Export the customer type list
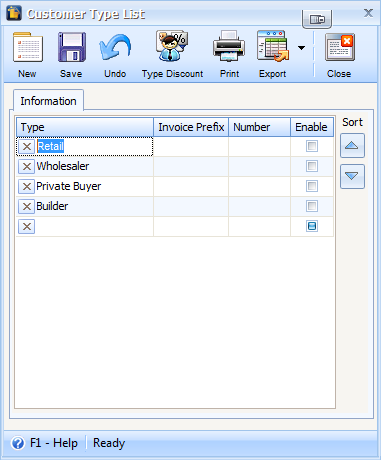This screenshot has width=381, height=460. 273,47
